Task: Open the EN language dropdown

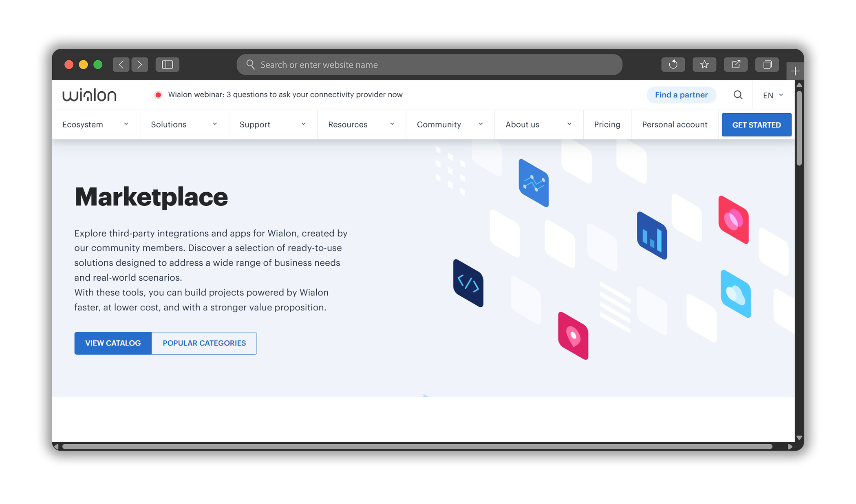Action: pos(773,95)
